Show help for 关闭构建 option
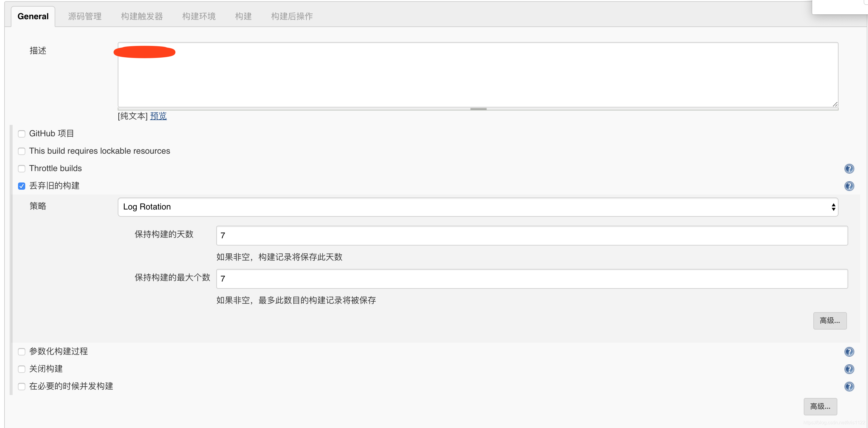Image resolution: width=868 pixels, height=428 pixels. [x=849, y=369]
